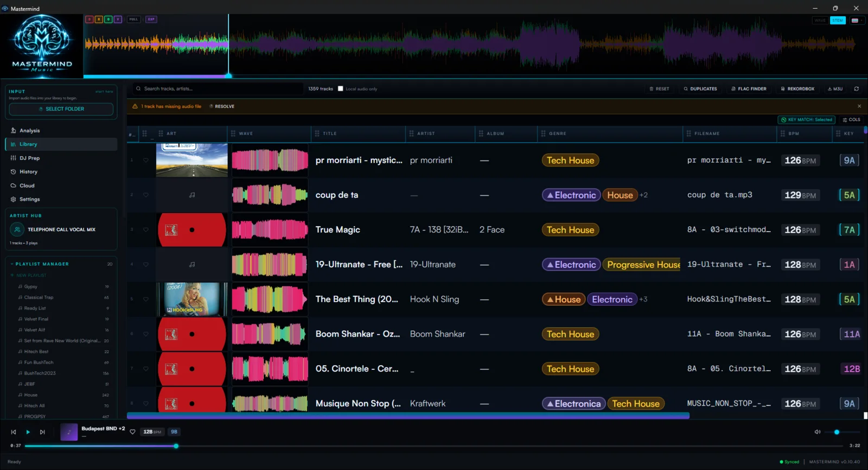Open the COLS column chooser
The width and height of the screenshot is (868, 470).
point(851,120)
